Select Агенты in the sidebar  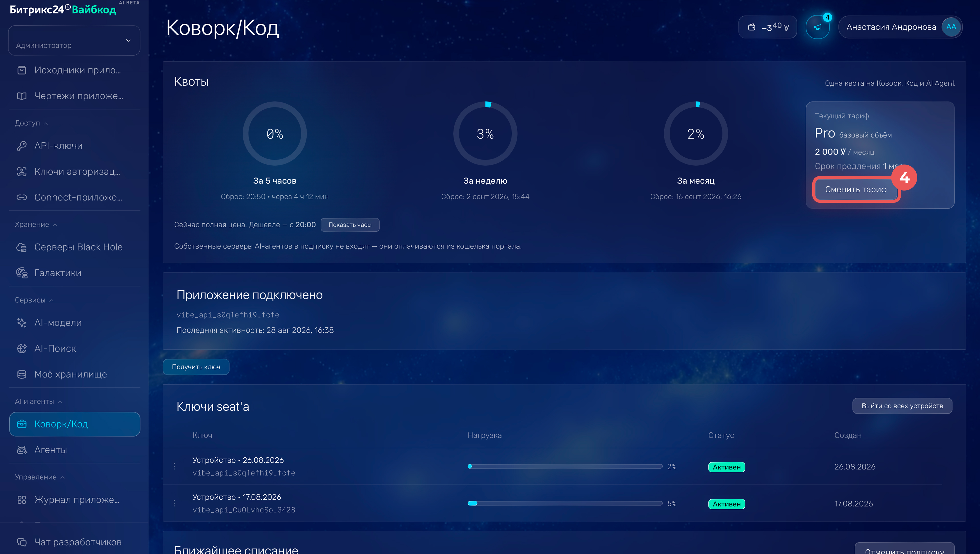click(75, 450)
